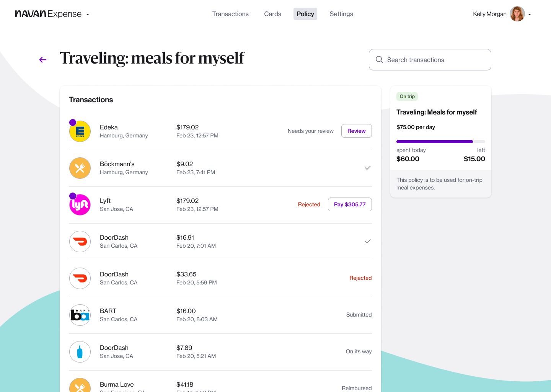Switch to the Transactions tab

click(x=230, y=14)
